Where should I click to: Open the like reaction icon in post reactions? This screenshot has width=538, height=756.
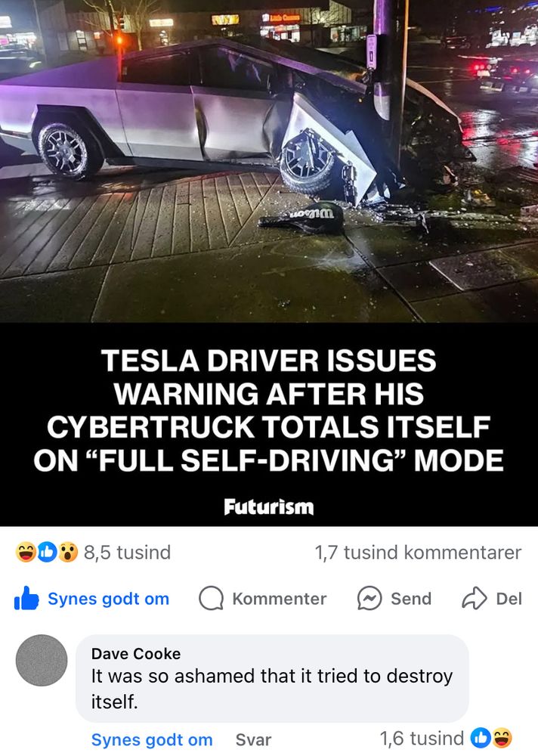coord(47,553)
